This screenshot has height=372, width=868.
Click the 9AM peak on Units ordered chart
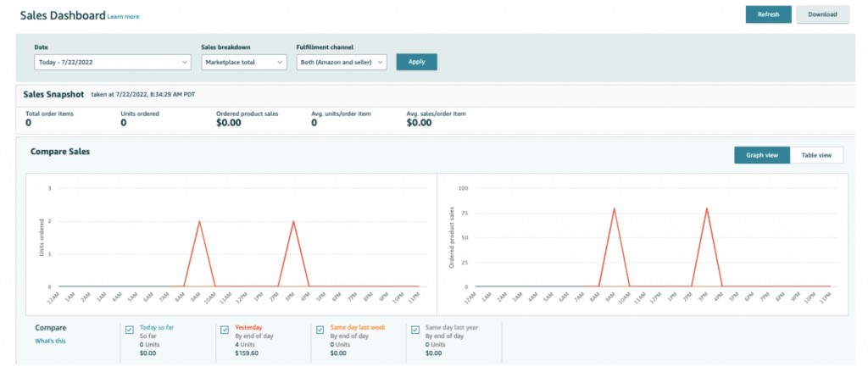coord(199,221)
